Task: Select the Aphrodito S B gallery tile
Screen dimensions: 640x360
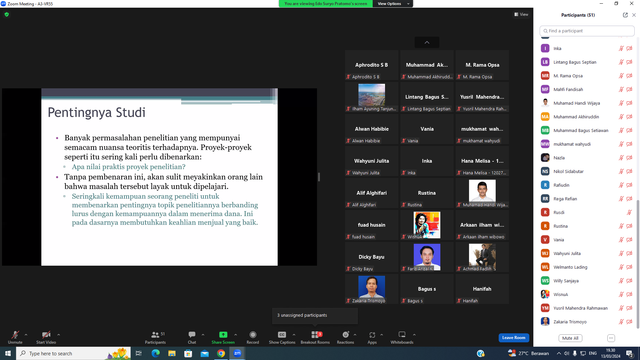Action: pos(371,65)
